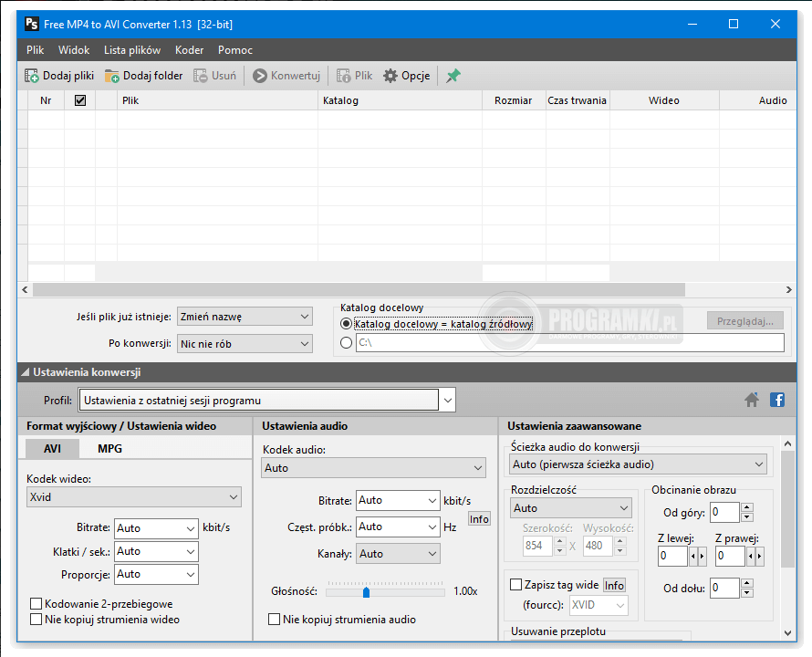Open the Plik menu
Viewport: 812px width, 657px height.
(36, 50)
